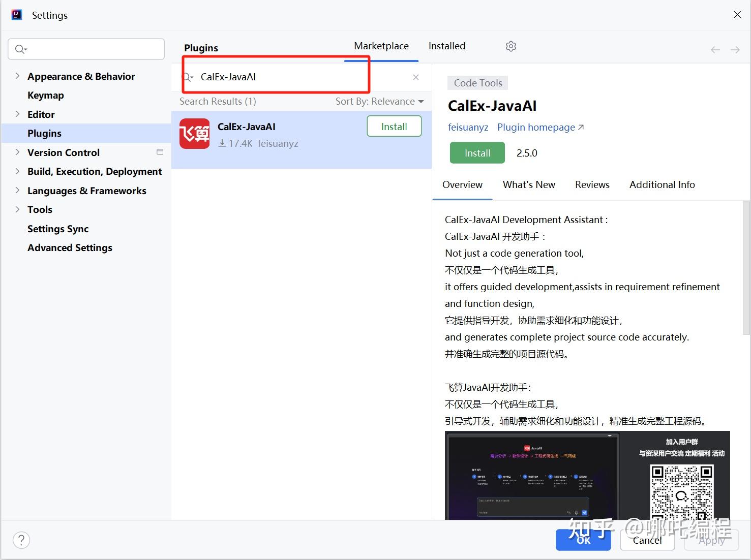The width and height of the screenshot is (751, 560).
Task: Open plugin search options magnifier icon
Action: [x=188, y=77]
